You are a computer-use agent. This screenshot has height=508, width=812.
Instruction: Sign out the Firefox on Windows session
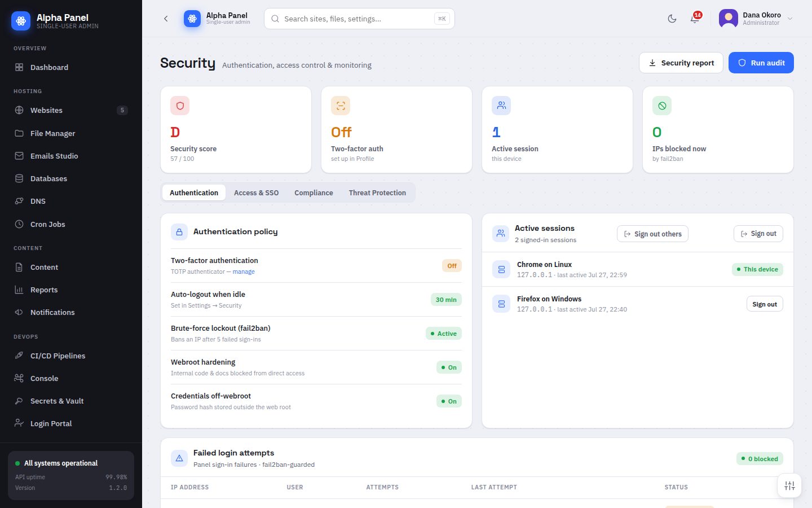(x=765, y=304)
